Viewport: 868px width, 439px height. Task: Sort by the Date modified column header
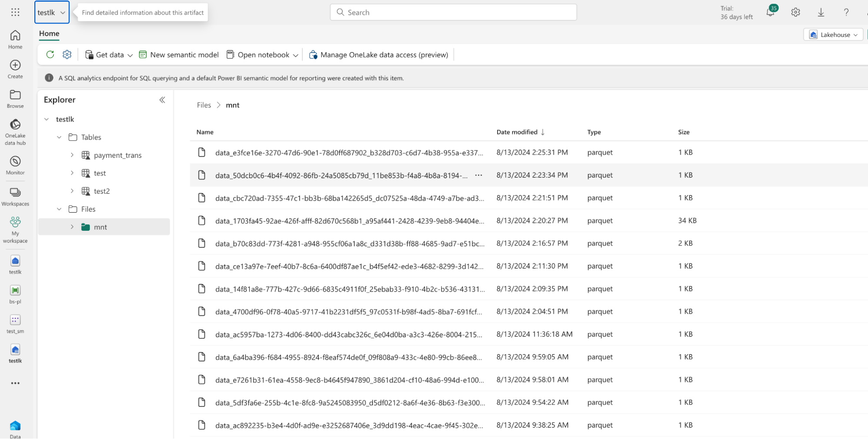pos(517,132)
